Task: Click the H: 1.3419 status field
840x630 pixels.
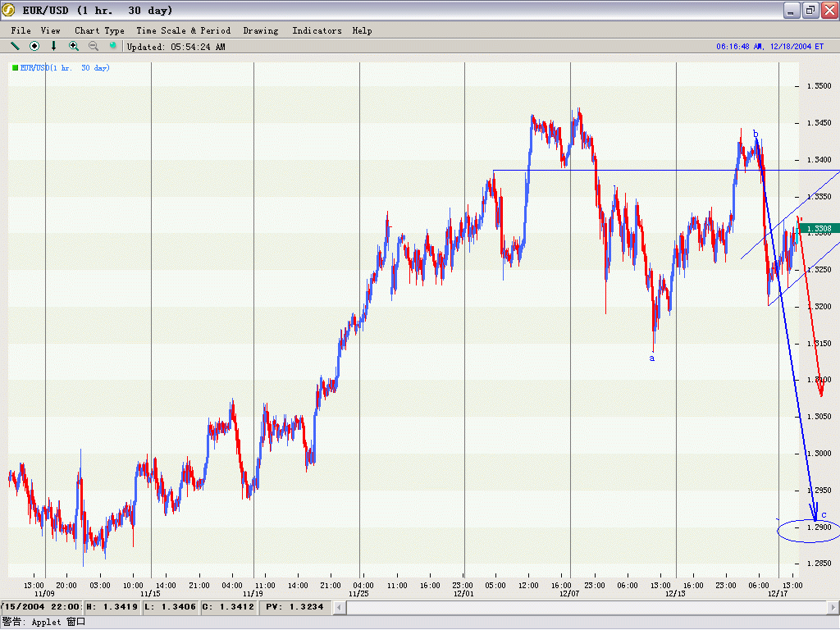Action: pyautogui.click(x=114, y=607)
